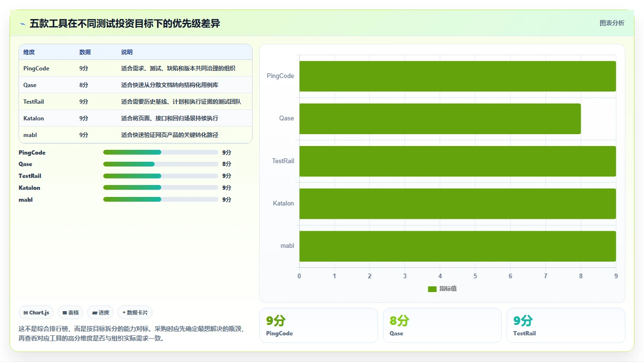The height and width of the screenshot is (362, 644).
Task: Toggle the 指标值 legend swatch
Action: point(432,289)
